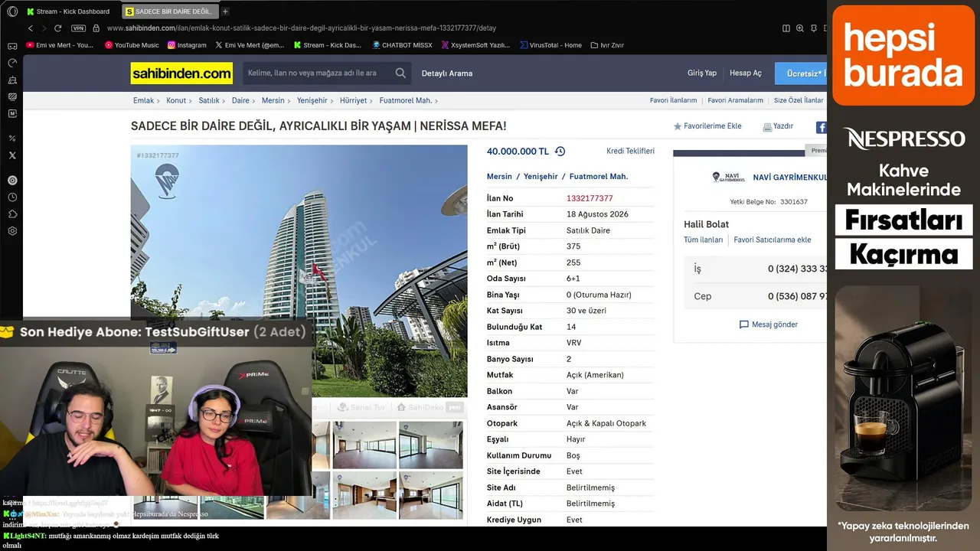This screenshot has width=980, height=551.
Task: Click the Mesaj gönder message link
Action: coord(769,324)
